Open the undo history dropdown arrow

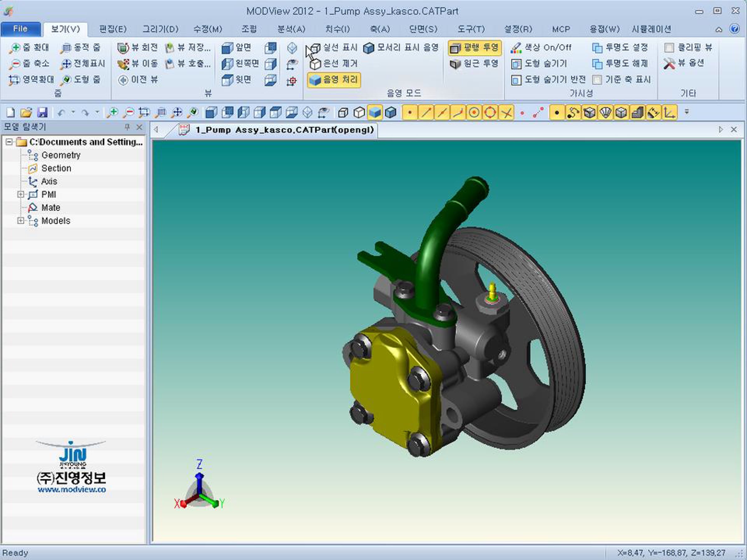73,112
